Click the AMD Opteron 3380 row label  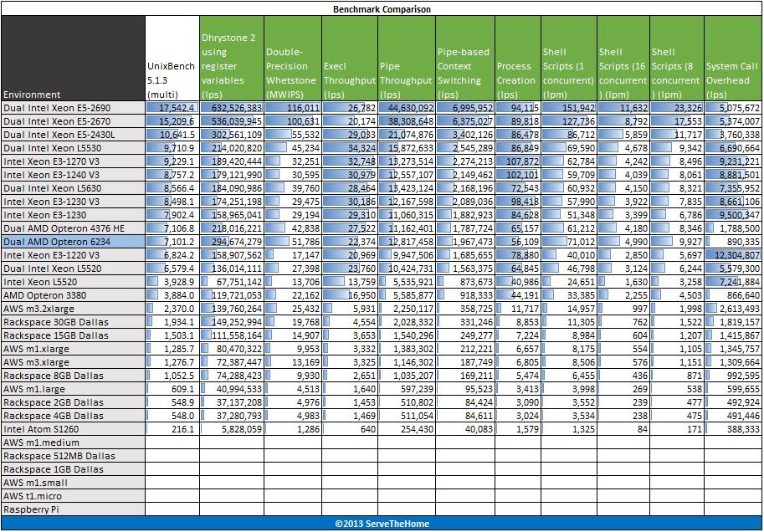click(73, 295)
